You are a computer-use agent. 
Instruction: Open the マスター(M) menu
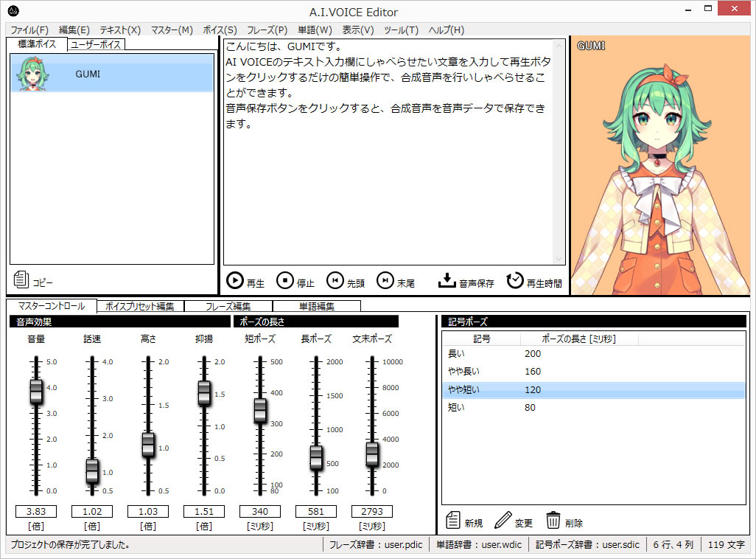172,30
